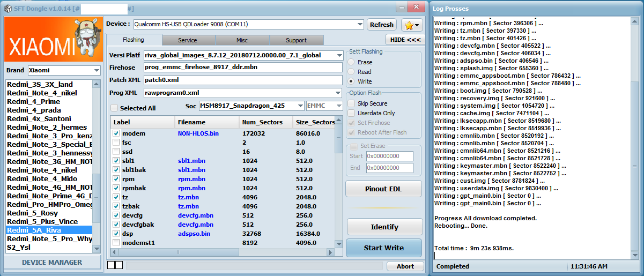Click the 11:31:46 AM status time
Screen dimensions: 644x276
tap(589, 266)
